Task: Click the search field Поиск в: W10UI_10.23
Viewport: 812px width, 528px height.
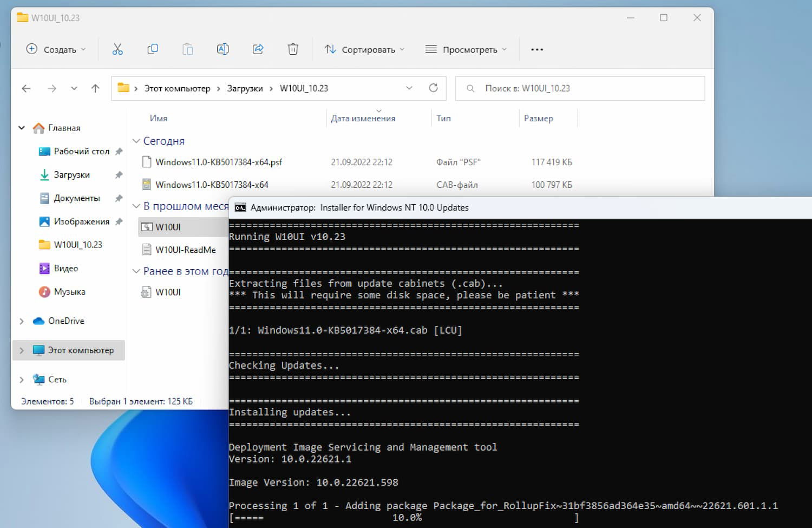Action: [580, 88]
